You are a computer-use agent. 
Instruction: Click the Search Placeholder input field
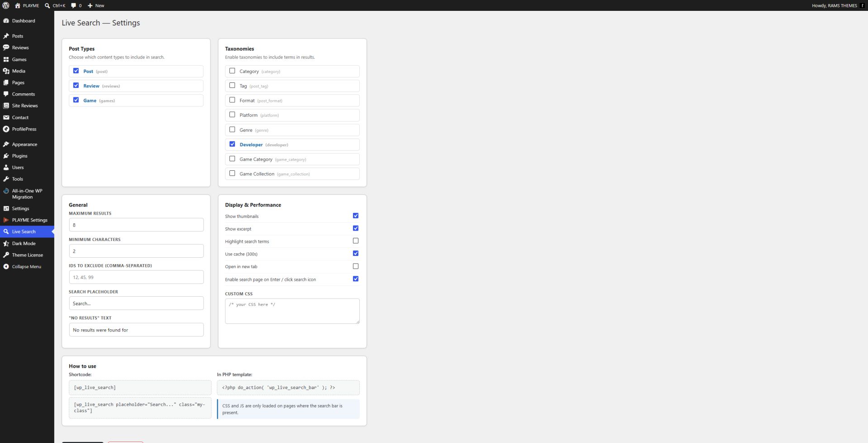click(136, 303)
